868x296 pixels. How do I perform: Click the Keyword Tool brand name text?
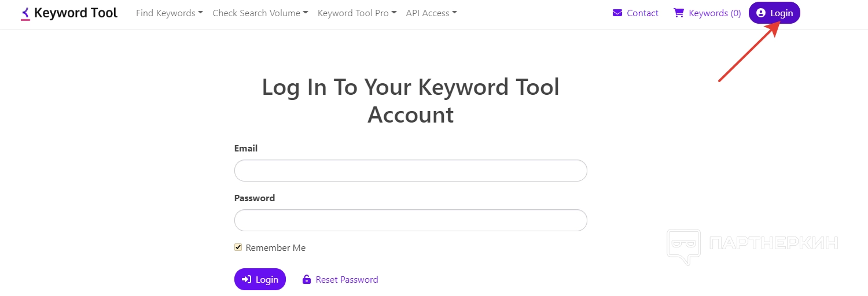click(x=76, y=13)
